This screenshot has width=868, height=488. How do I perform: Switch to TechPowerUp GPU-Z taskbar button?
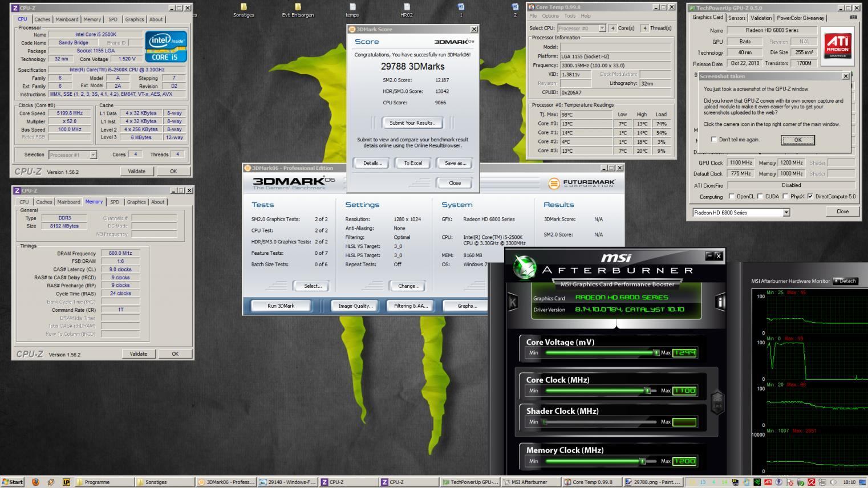[470, 482]
